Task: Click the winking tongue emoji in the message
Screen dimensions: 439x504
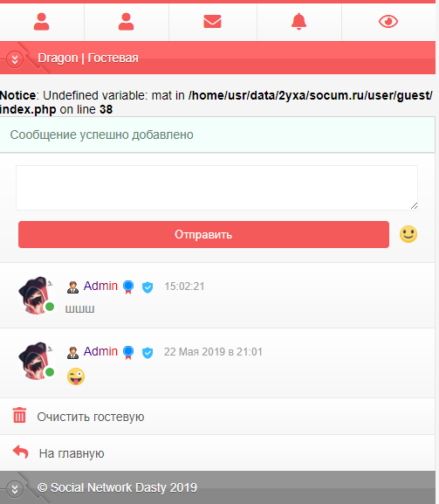Action: 76,376
